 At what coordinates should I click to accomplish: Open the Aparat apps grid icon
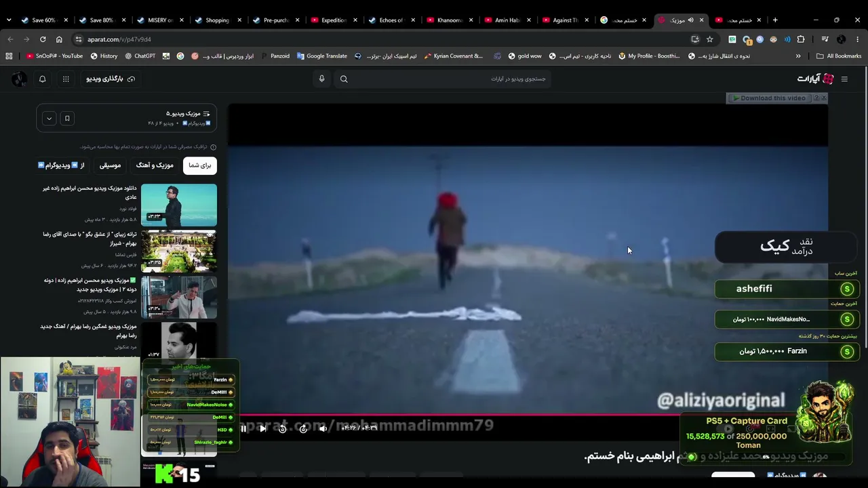pyautogui.click(x=66, y=79)
